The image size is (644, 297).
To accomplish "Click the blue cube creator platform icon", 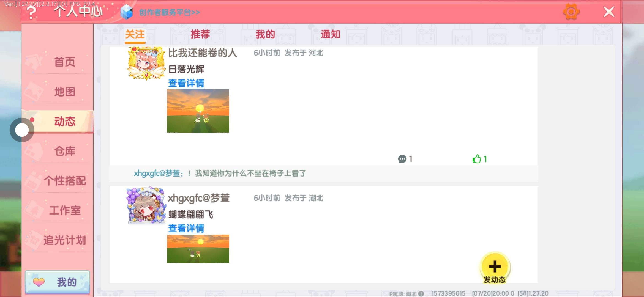I will 127,12.
